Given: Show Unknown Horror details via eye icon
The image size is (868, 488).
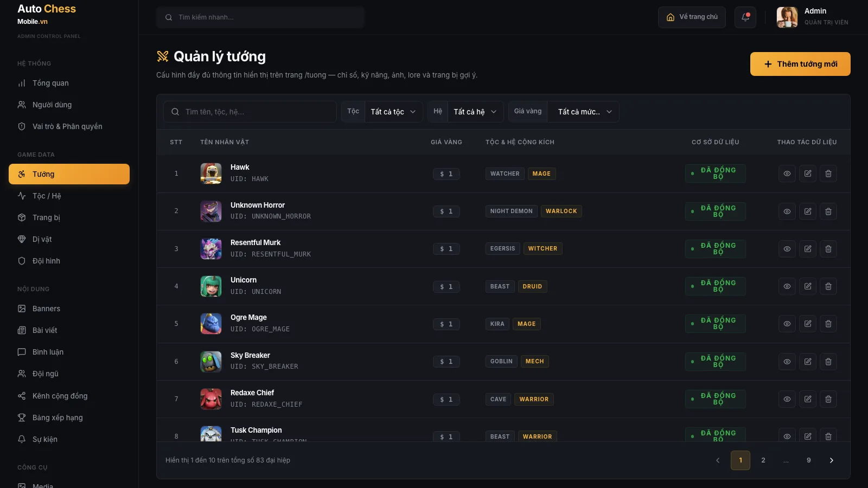Looking at the screenshot, I should pyautogui.click(x=787, y=211).
